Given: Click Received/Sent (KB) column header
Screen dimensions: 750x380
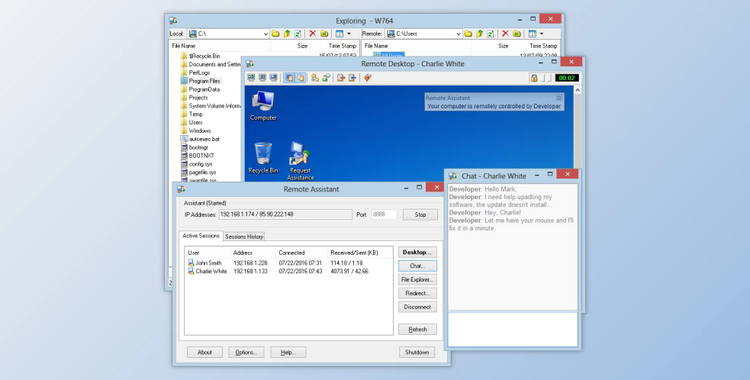Looking at the screenshot, I should (x=360, y=253).
